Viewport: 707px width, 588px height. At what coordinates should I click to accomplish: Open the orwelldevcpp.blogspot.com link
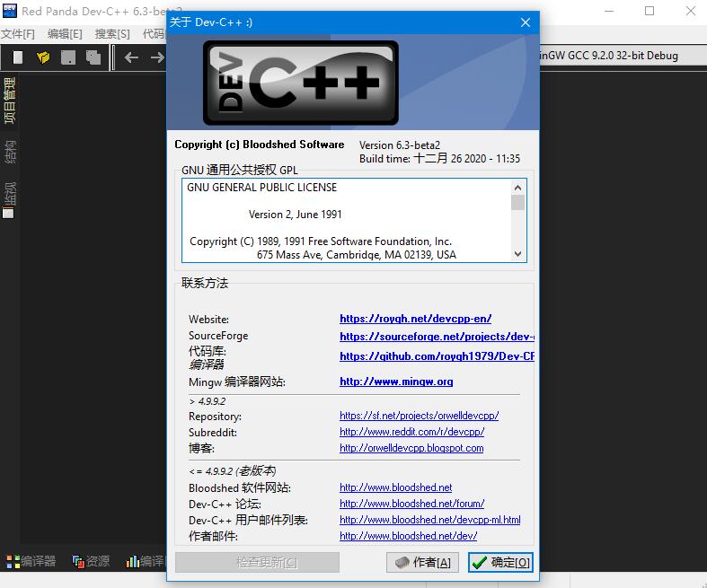point(411,448)
